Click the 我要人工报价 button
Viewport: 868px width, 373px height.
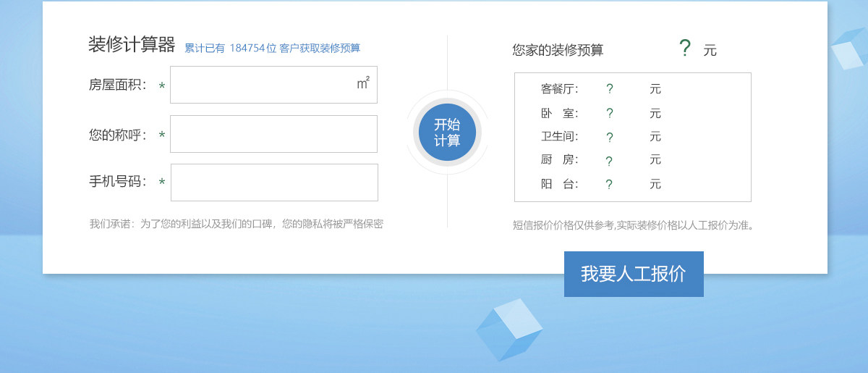tap(634, 274)
